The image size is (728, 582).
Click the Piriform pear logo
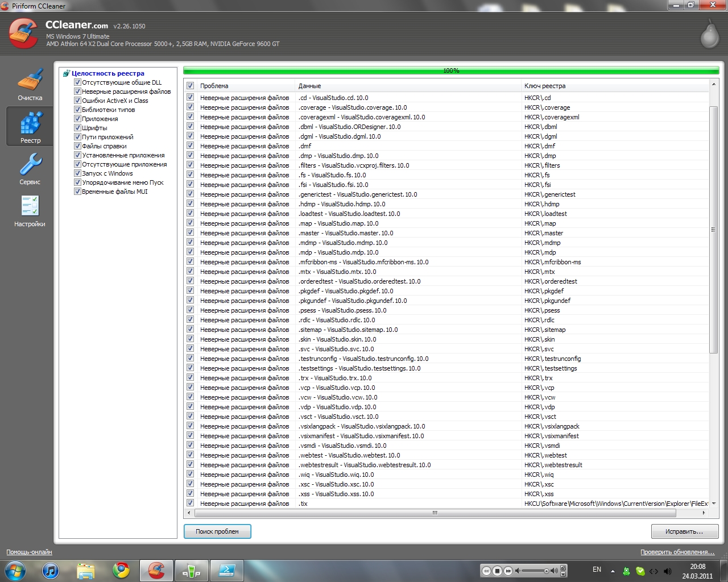(x=709, y=34)
